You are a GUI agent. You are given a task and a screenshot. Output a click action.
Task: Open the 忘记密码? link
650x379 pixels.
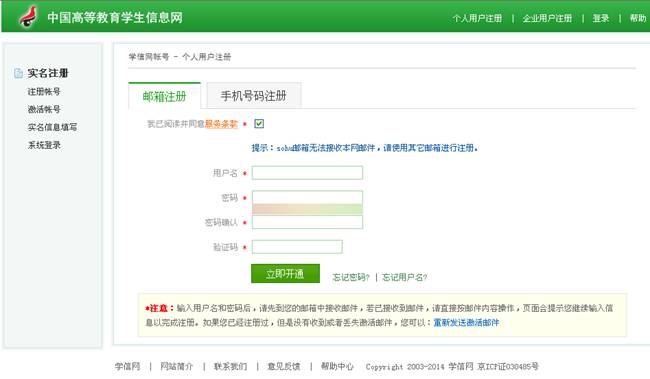point(351,277)
